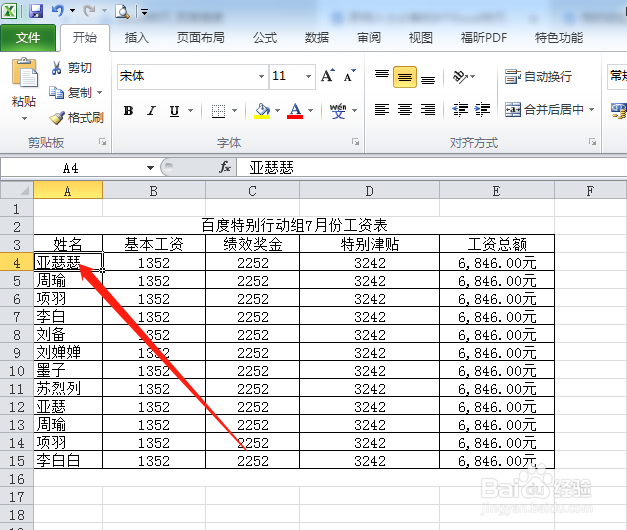Apply red font color A

(295, 111)
